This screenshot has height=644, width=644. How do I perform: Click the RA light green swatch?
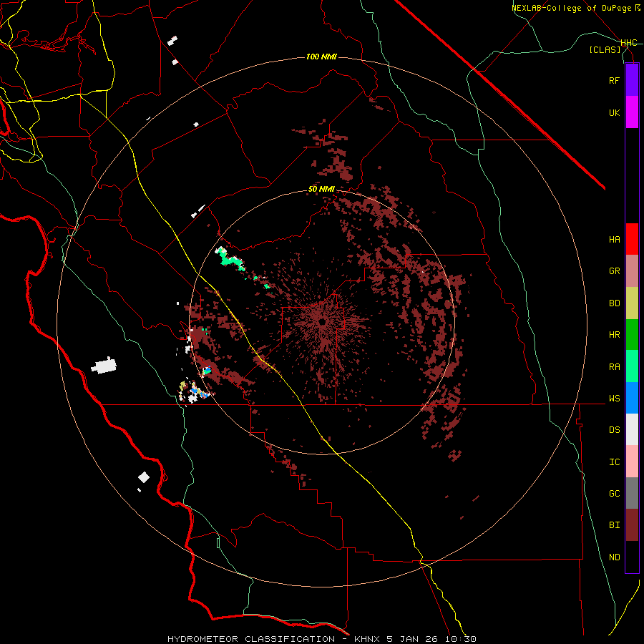tap(632, 366)
